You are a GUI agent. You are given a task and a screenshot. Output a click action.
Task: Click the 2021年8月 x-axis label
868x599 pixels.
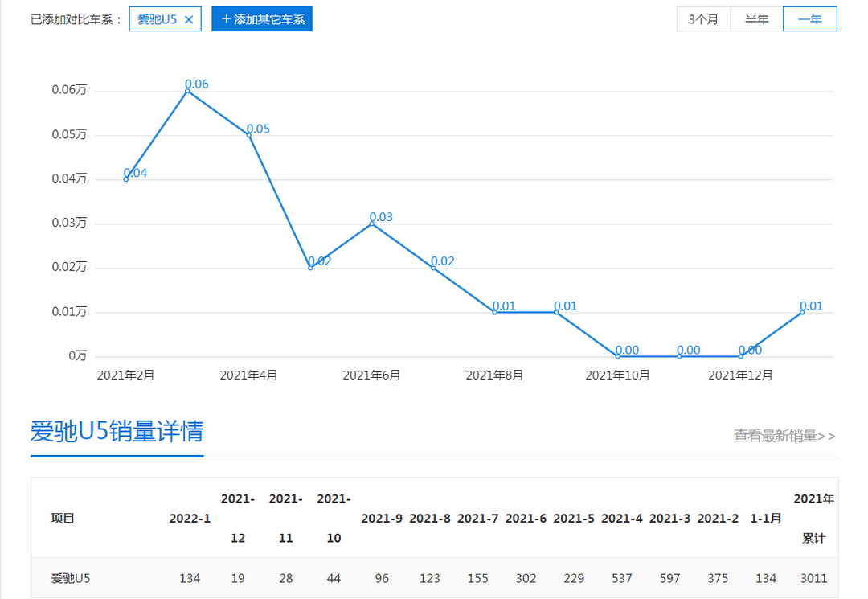tap(494, 375)
